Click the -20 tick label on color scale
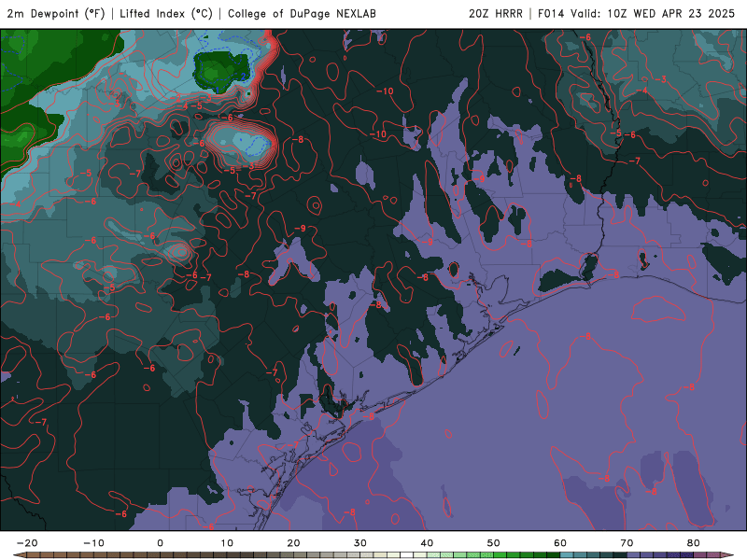This screenshot has width=747, height=560. [27, 543]
